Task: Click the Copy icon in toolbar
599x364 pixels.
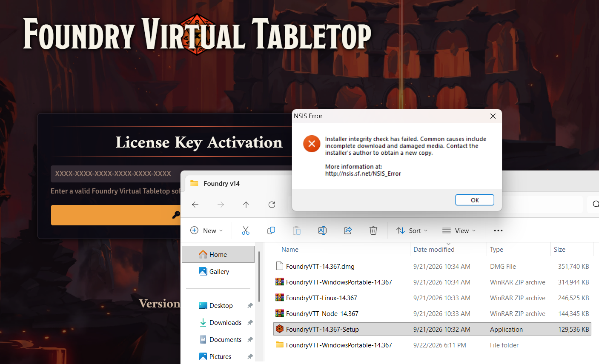Action: click(x=271, y=230)
